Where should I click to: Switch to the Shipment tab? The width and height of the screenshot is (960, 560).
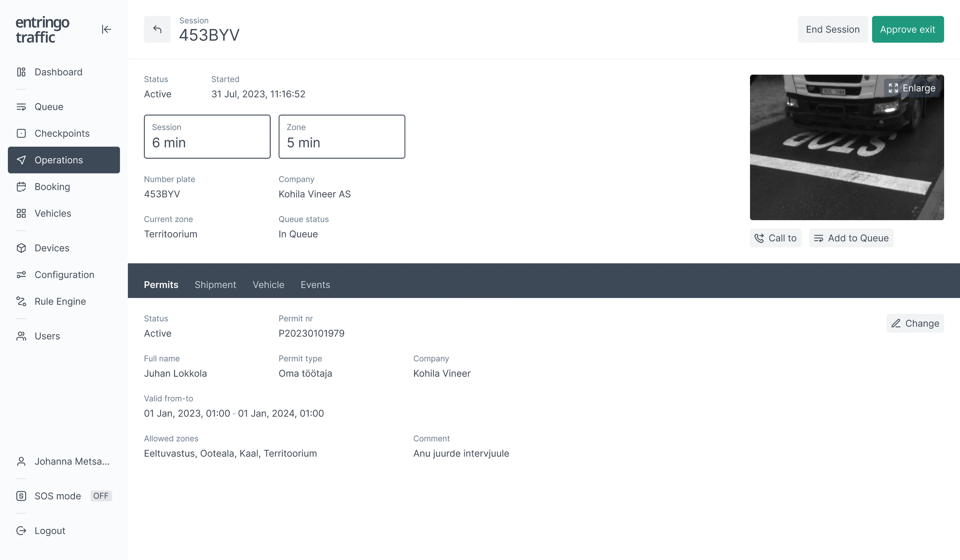215,285
